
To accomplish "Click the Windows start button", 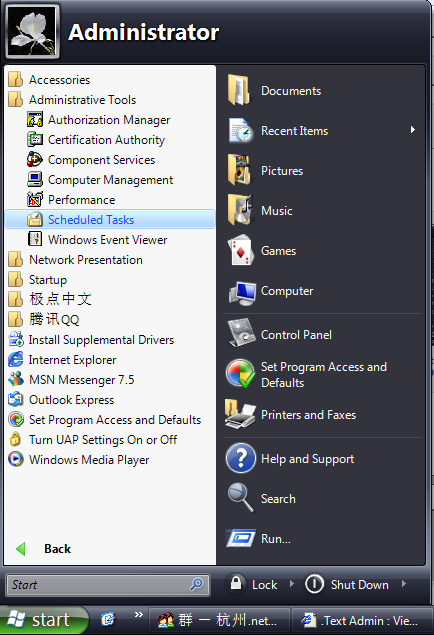I will 44,620.
